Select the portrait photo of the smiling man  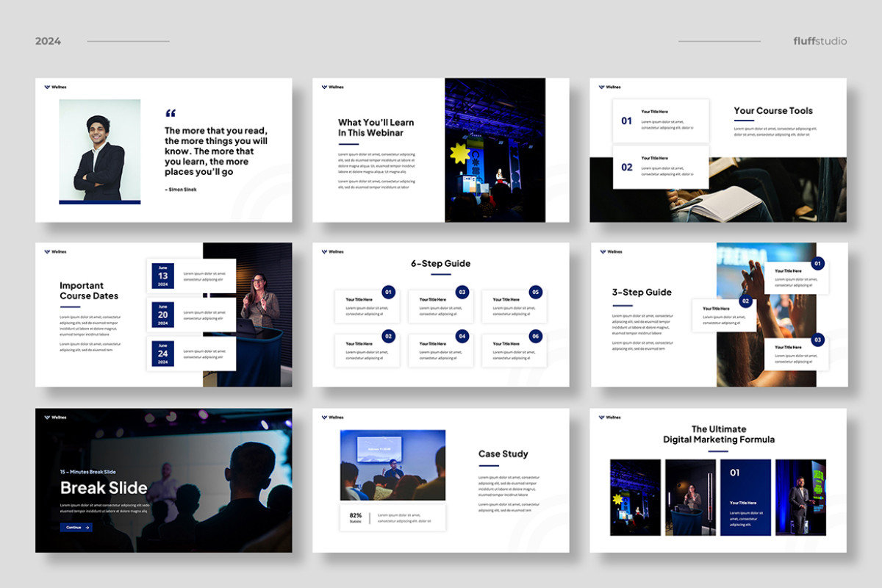click(100, 151)
